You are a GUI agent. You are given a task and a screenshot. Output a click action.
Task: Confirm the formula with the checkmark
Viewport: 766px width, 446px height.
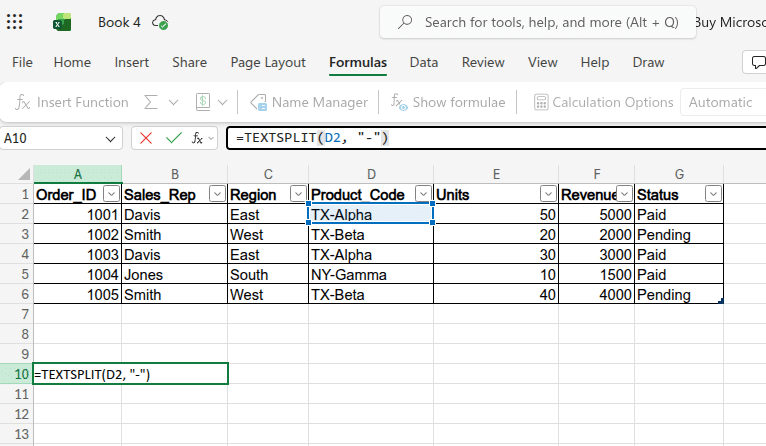coord(173,138)
